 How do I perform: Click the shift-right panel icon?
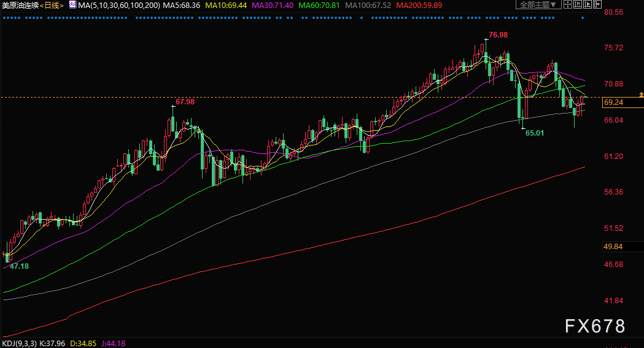597,4
